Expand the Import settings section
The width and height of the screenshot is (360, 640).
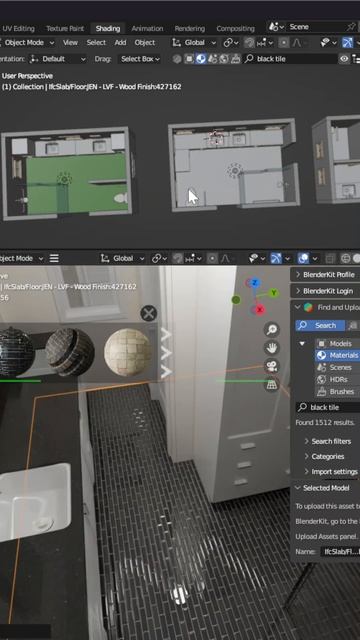coord(331,471)
